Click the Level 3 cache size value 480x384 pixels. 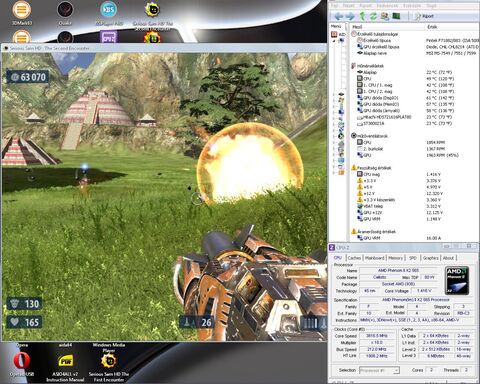coord(435,356)
